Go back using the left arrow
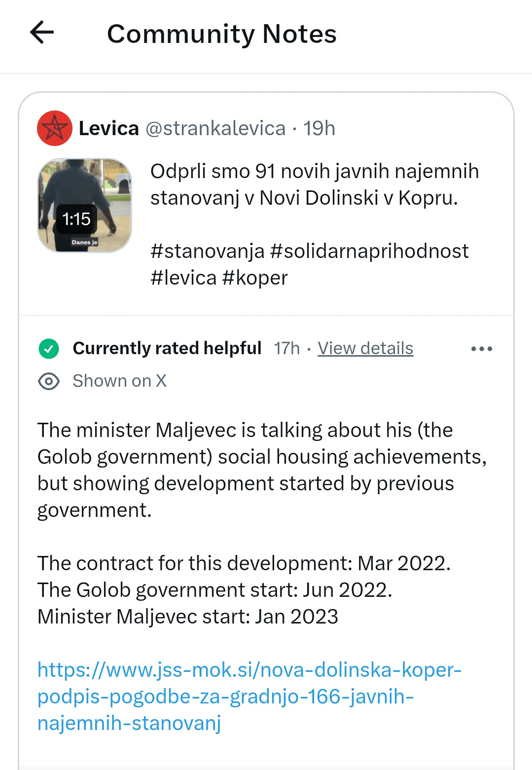 click(42, 33)
